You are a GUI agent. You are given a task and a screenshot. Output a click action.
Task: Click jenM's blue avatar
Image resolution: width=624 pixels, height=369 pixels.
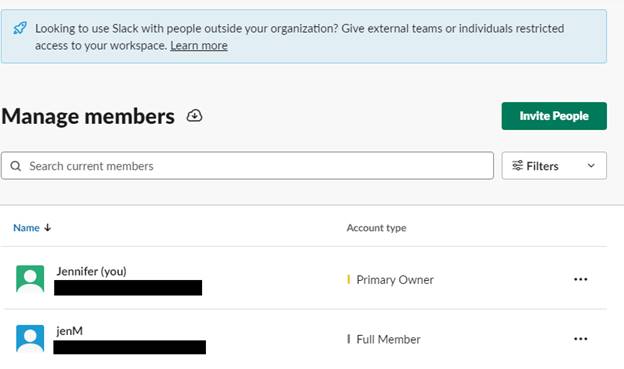pos(30,338)
